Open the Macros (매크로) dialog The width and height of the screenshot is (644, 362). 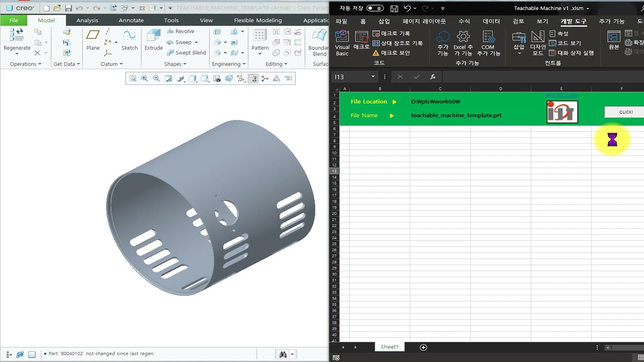point(361,40)
